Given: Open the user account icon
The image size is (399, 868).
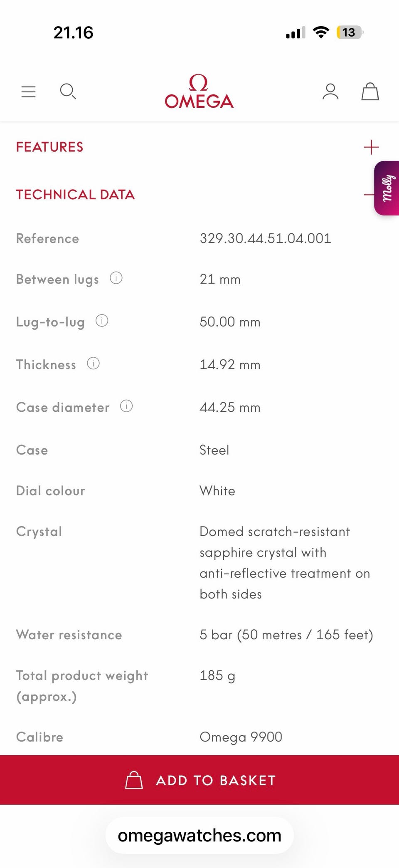Looking at the screenshot, I should [330, 91].
